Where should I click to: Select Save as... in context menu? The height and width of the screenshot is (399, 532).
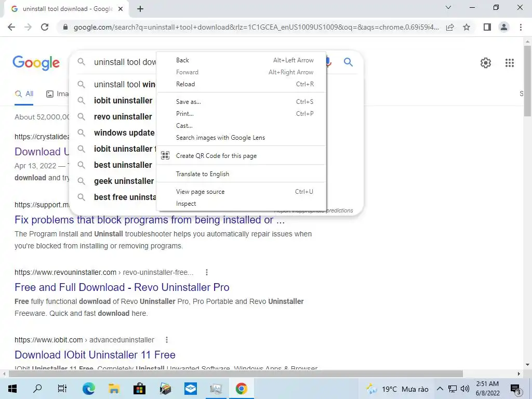tap(241, 102)
